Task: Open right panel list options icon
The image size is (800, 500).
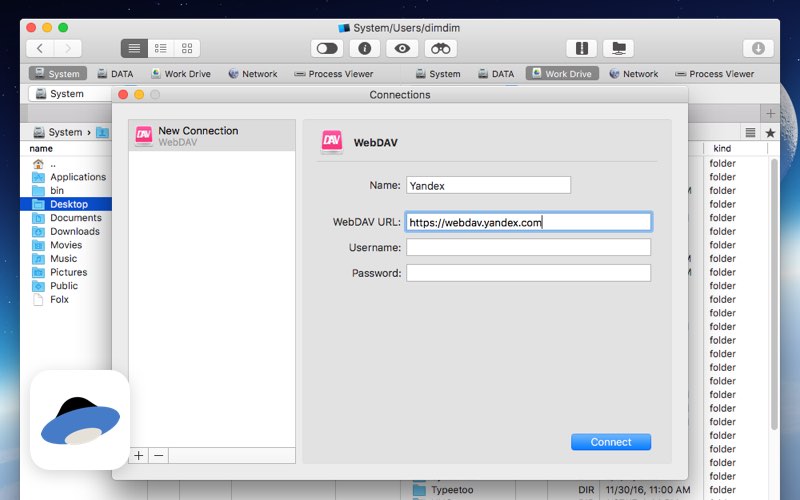Action: (750, 133)
